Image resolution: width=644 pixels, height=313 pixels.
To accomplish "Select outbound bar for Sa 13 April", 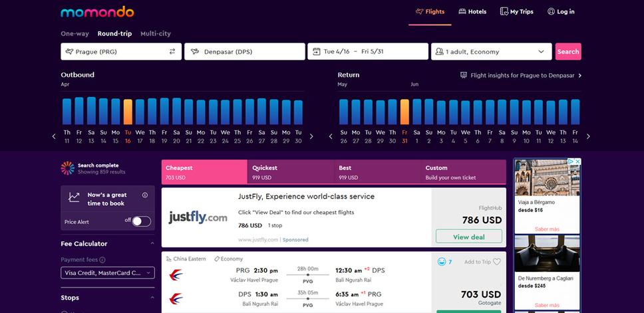I will [91, 111].
